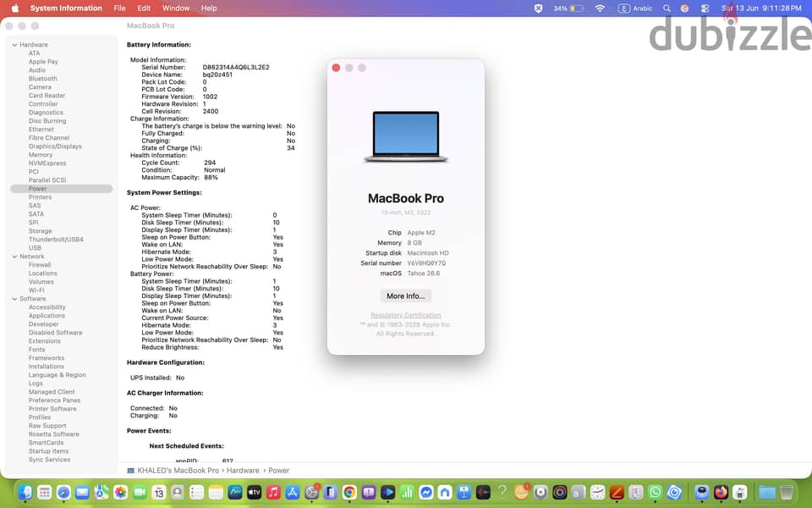The width and height of the screenshot is (812, 508).
Task: Collapse the Software section in sidebar
Action: (x=14, y=299)
